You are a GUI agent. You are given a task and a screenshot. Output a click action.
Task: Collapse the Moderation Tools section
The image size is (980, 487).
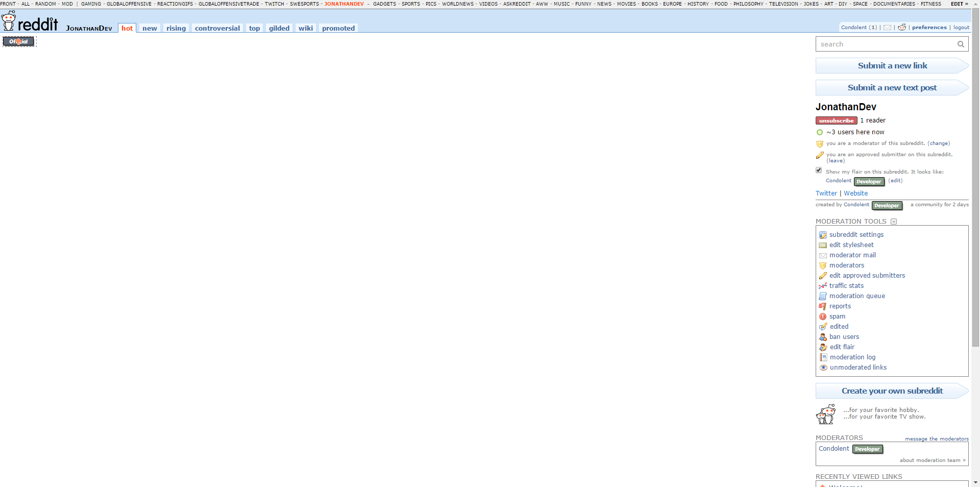(894, 222)
